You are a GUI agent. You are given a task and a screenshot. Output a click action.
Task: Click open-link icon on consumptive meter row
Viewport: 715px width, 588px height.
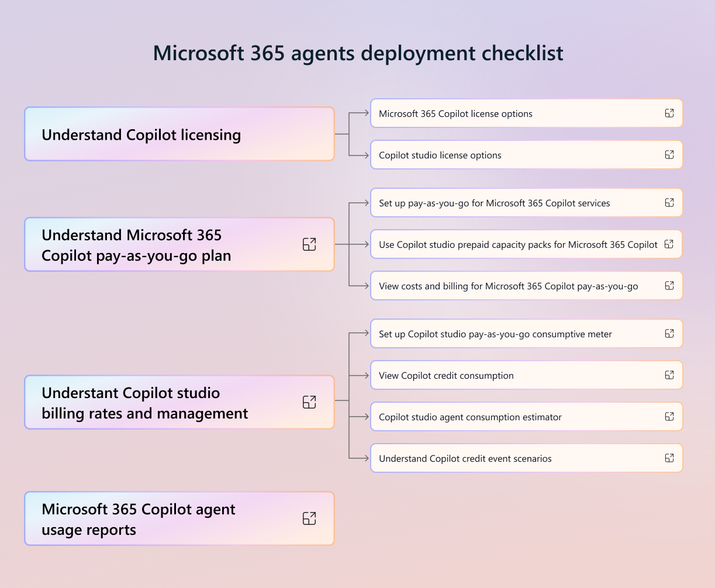click(x=669, y=334)
